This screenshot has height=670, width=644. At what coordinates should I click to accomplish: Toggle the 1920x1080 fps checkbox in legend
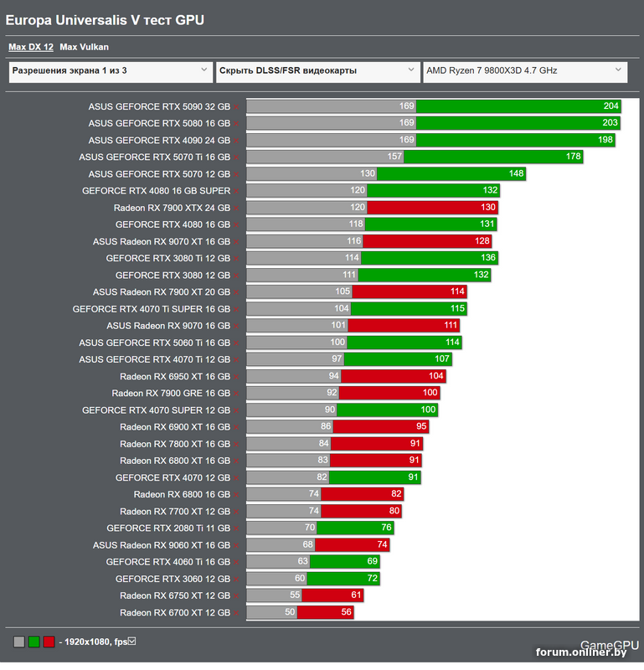coord(132,641)
